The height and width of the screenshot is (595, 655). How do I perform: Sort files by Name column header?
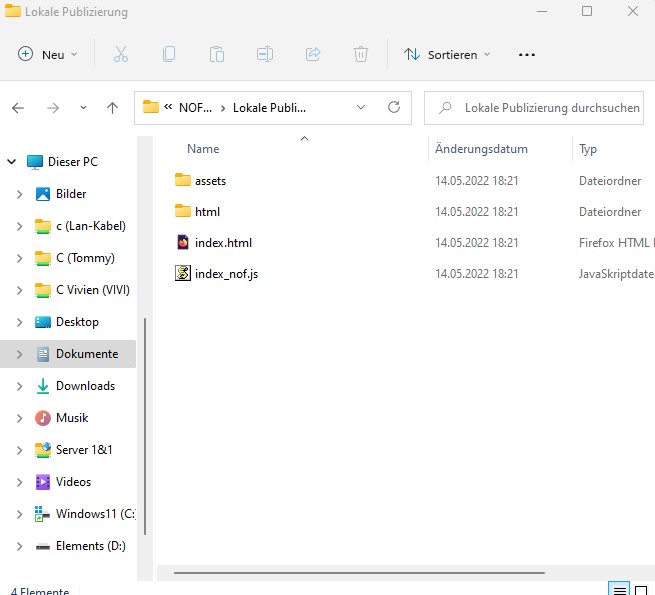(203, 149)
